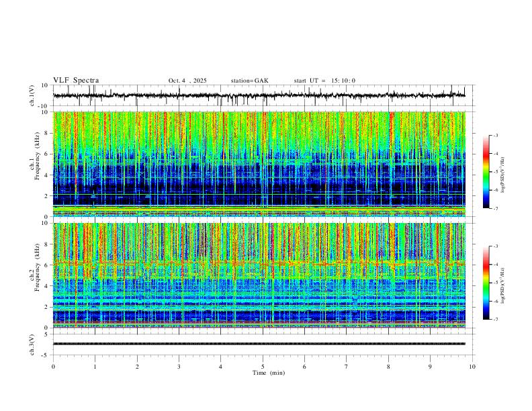
Task: Click the log(PSD) label of the ch.1 color bar
Action: (502, 175)
